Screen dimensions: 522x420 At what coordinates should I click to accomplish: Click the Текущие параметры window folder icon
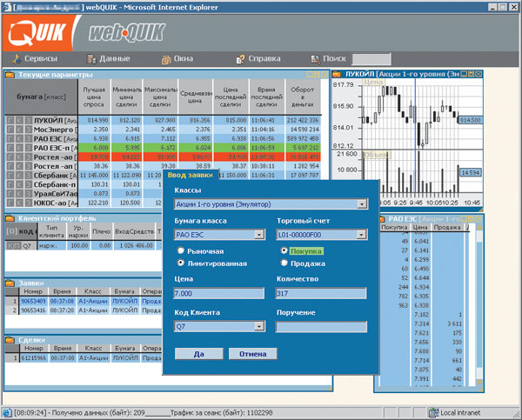point(10,75)
